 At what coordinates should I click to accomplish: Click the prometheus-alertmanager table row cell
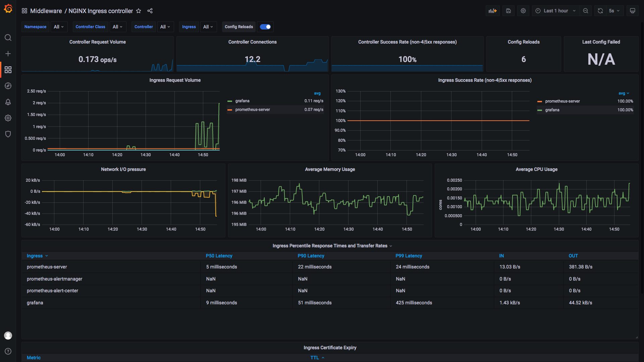click(111, 279)
